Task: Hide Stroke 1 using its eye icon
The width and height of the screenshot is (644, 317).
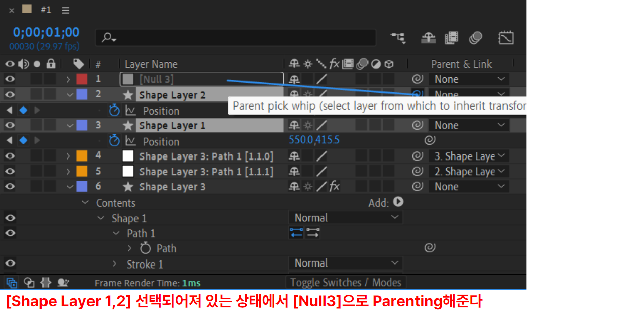Action: (9, 263)
